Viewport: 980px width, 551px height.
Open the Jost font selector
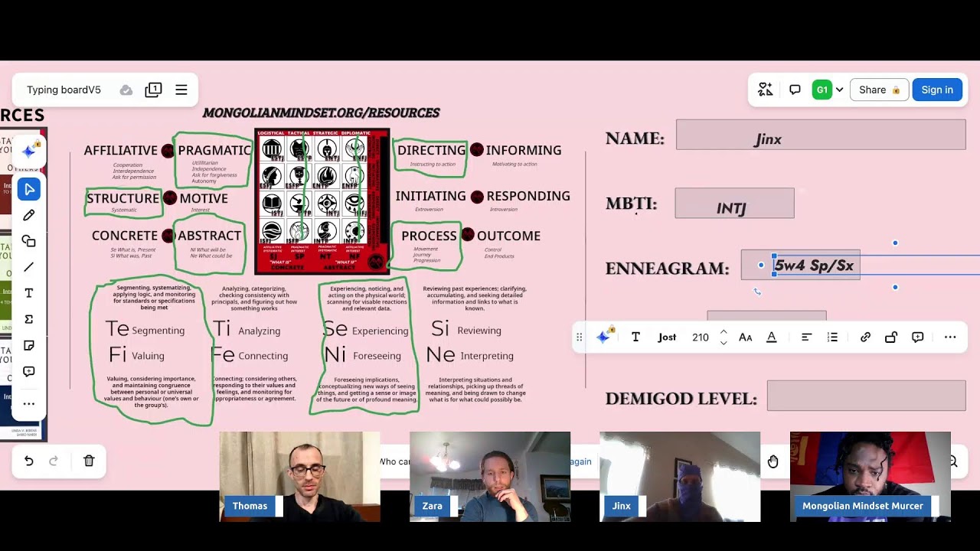(667, 337)
